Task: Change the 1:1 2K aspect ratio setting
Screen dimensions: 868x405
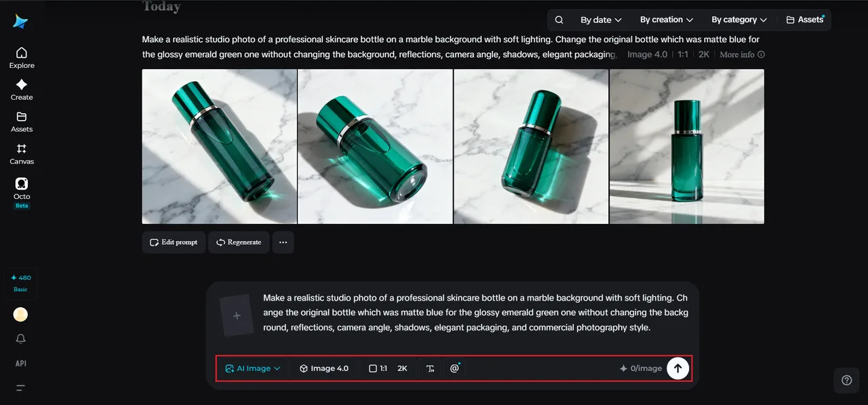Action: pos(388,368)
